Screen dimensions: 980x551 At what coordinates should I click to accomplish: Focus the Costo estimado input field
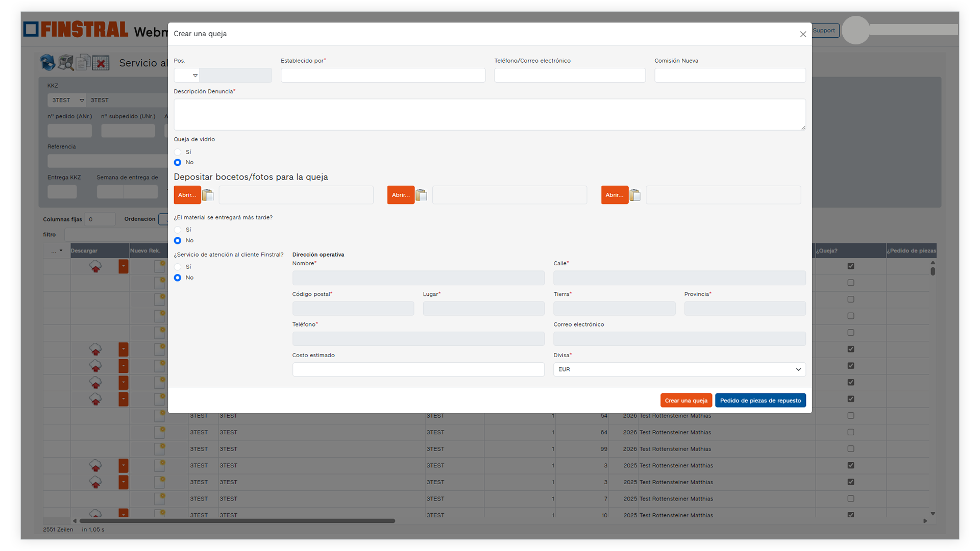coord(418,369)
